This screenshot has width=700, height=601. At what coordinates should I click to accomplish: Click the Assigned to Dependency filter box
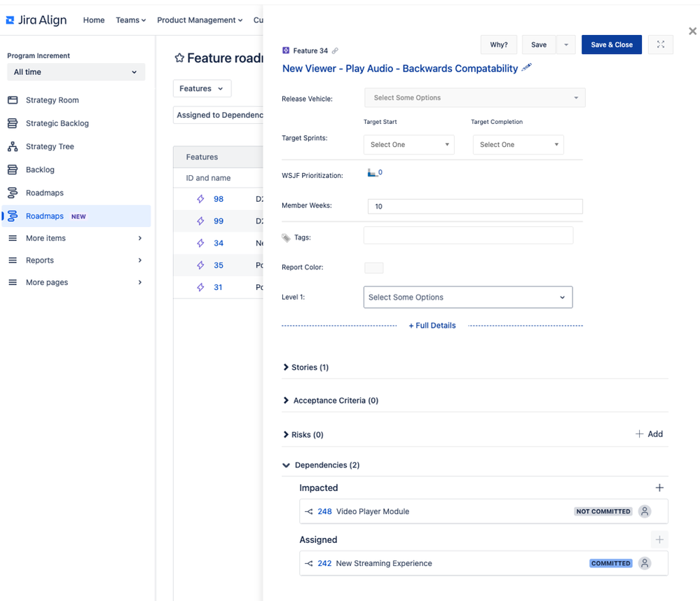click(x=219, y=115)
